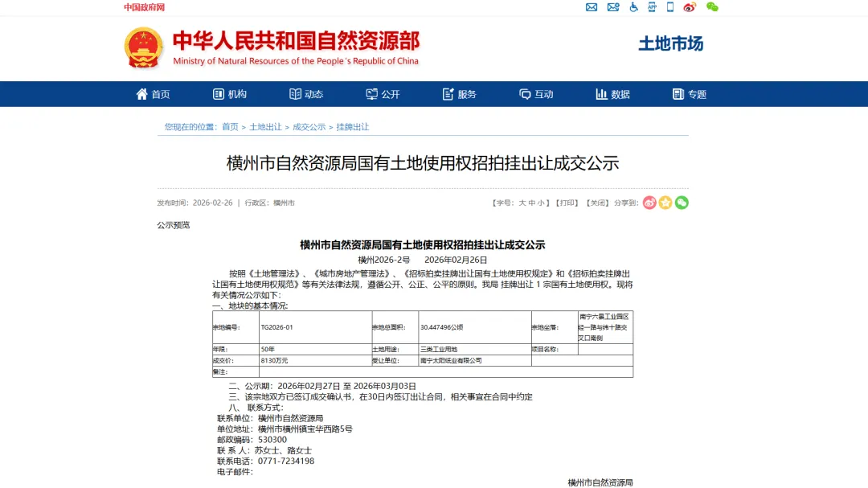Open the 数据 navigation menu
868x488 pixels.
(612, 94)
